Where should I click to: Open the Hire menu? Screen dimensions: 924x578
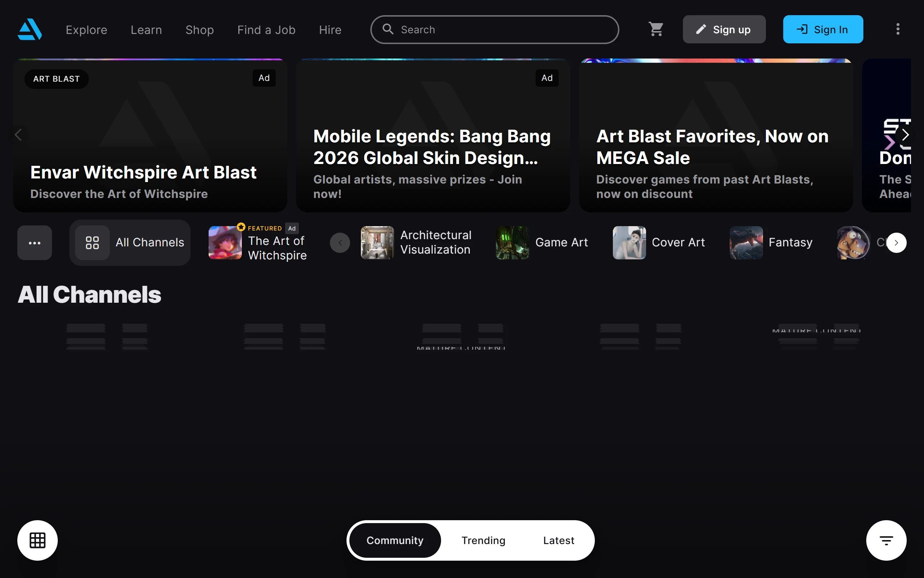click(330, 30)
